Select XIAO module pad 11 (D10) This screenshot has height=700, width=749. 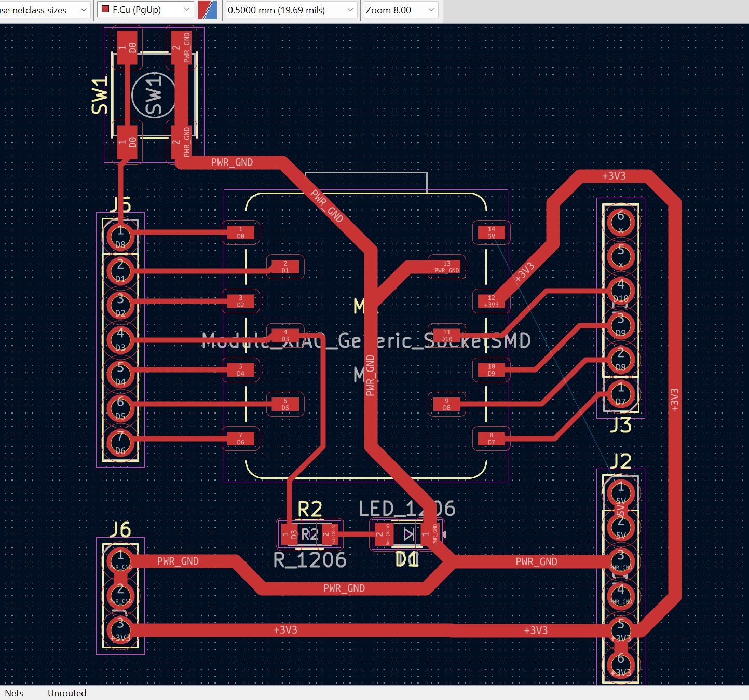(x=446, y=336)
